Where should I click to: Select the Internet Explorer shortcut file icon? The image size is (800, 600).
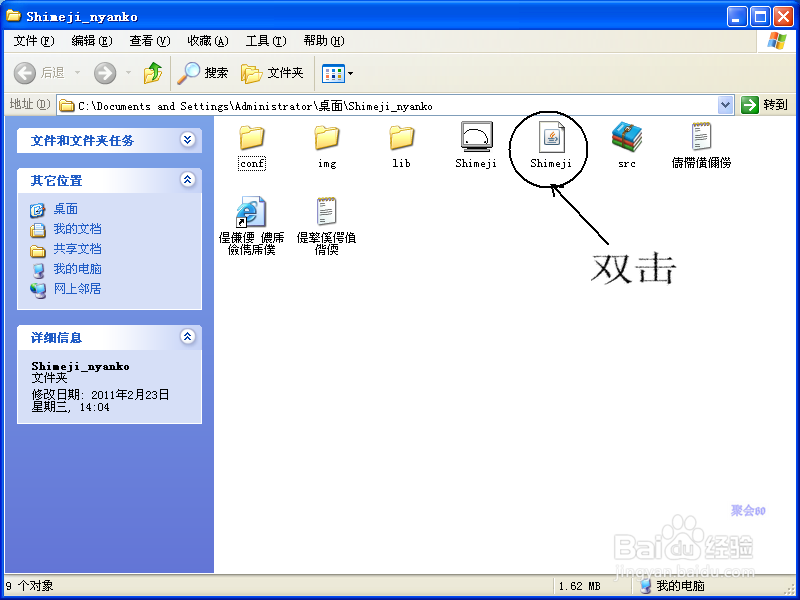coord(251,212)
